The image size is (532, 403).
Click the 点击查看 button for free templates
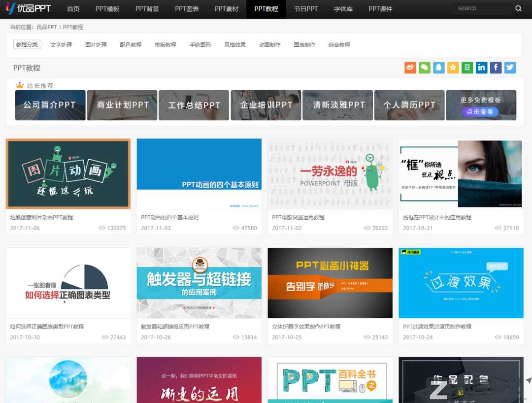click(480, 112)
